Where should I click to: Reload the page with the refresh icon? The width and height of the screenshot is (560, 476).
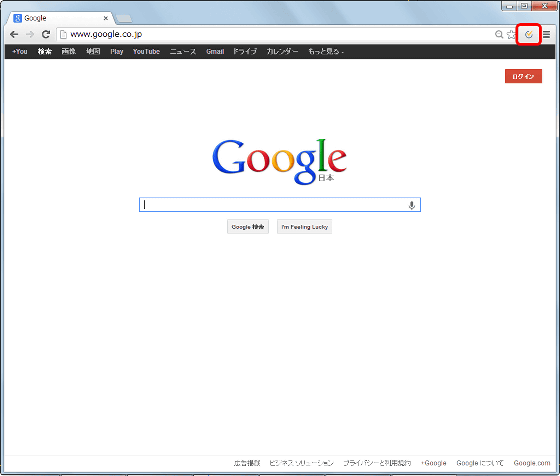tap(46, 34)
